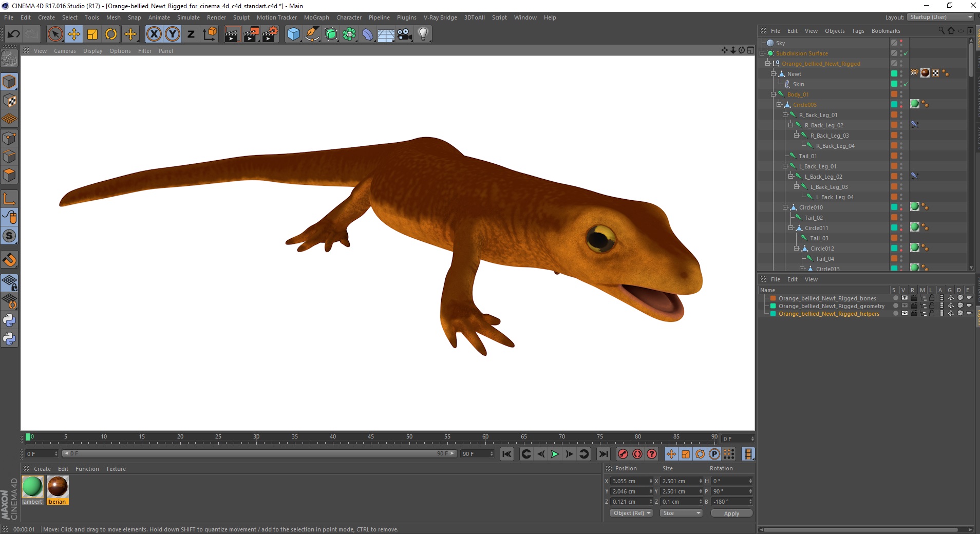Collapse the L_Back_Leg_01 branch

pyautogui.click(x=785, y=166)
